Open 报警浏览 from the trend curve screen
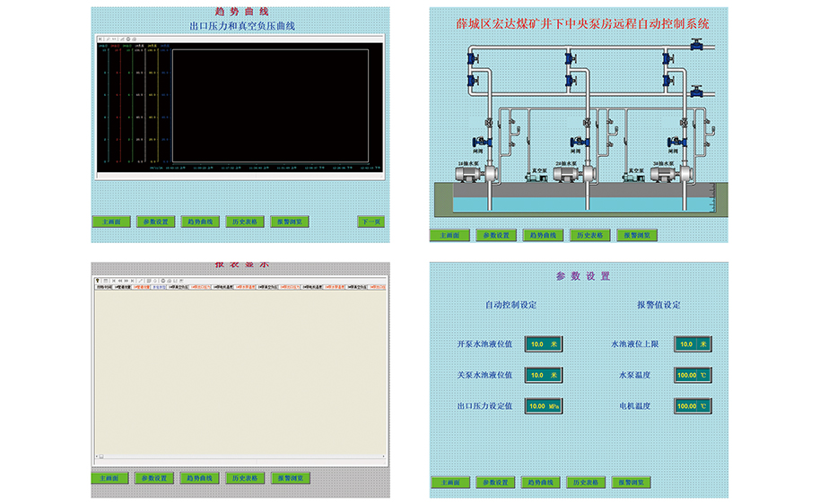The width and height of the screenshot is (820, 504). 290,222
